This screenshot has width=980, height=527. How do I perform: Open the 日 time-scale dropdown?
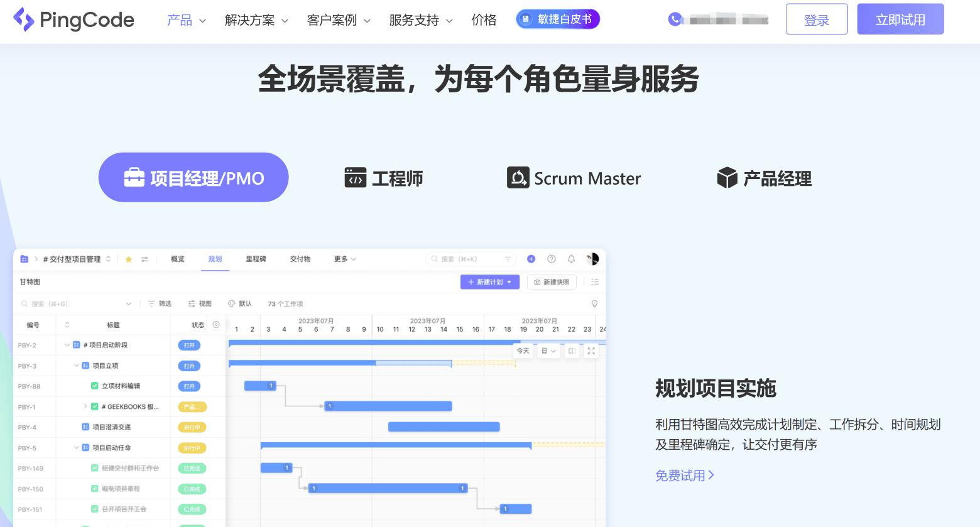[x=548, y=351]
